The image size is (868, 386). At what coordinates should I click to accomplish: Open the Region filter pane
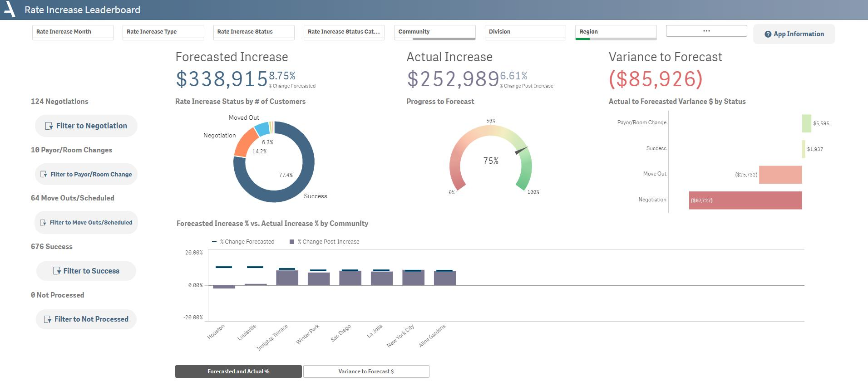616,32
